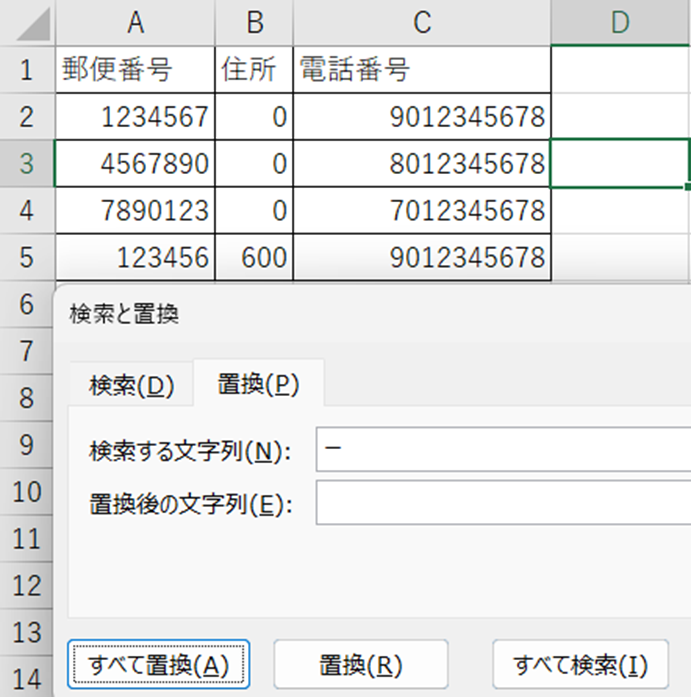This screenshot has width=691, height=697.
Task: Select the 置換(P) tab
Action: (258, 385)
